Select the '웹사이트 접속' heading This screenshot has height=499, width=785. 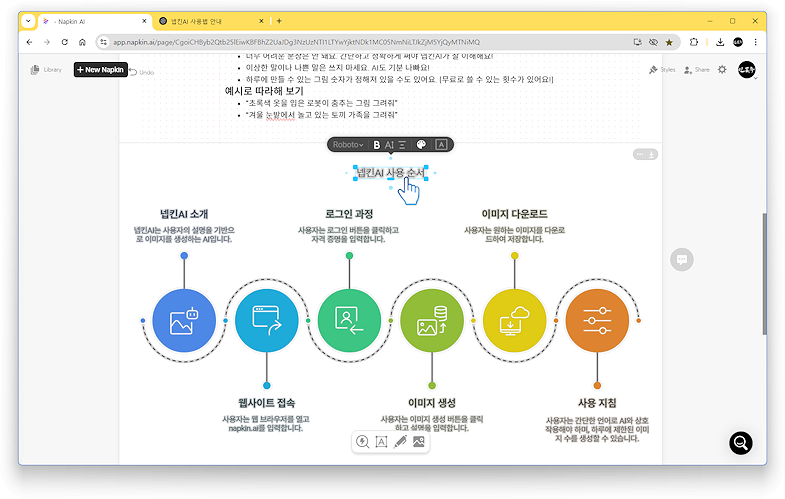coord(266,403)
